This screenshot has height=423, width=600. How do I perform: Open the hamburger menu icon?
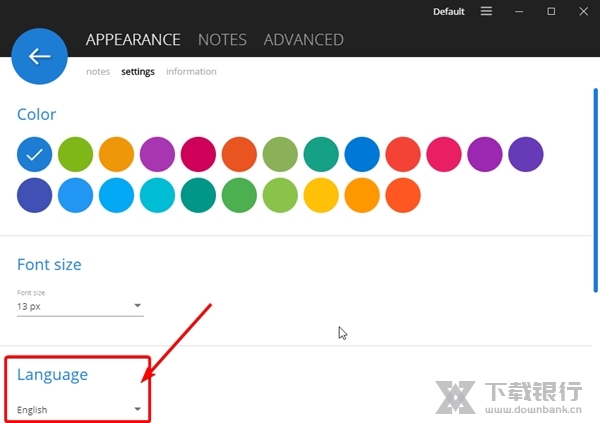coord(486,11)
